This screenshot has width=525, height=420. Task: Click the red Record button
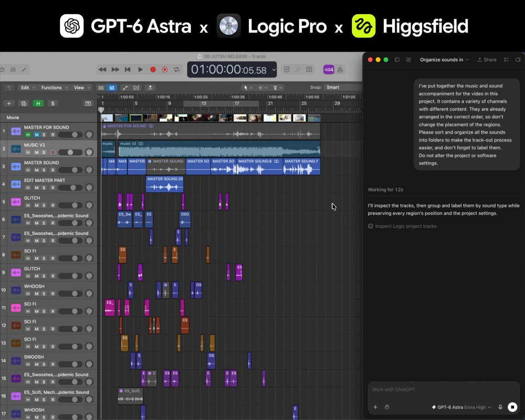click(153, 70)
